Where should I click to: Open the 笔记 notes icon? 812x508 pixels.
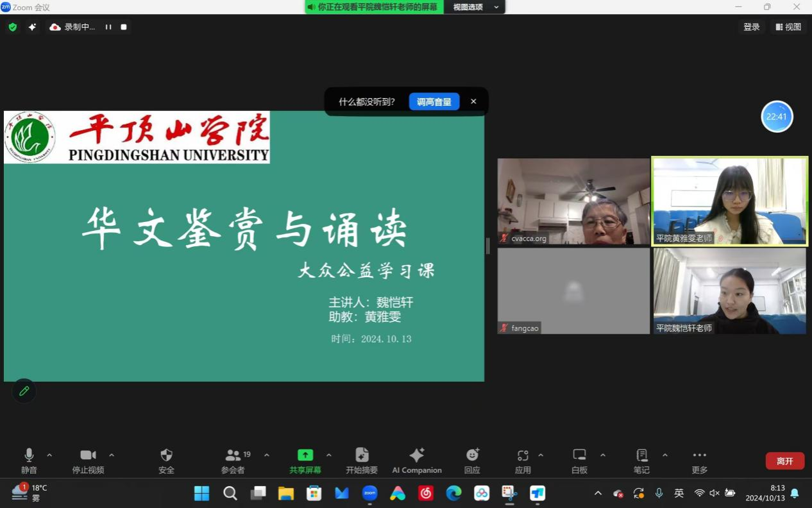(x=641, y=455)
